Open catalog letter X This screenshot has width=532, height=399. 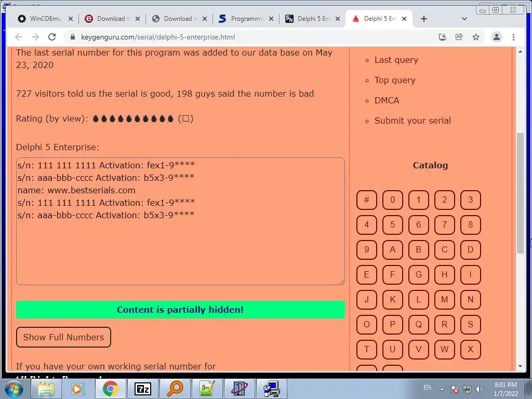pos(471,350)
